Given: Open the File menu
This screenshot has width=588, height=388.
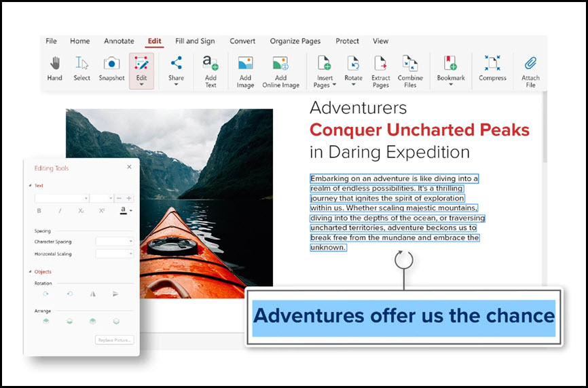Looking at the screenshot, I should (51, 41).
